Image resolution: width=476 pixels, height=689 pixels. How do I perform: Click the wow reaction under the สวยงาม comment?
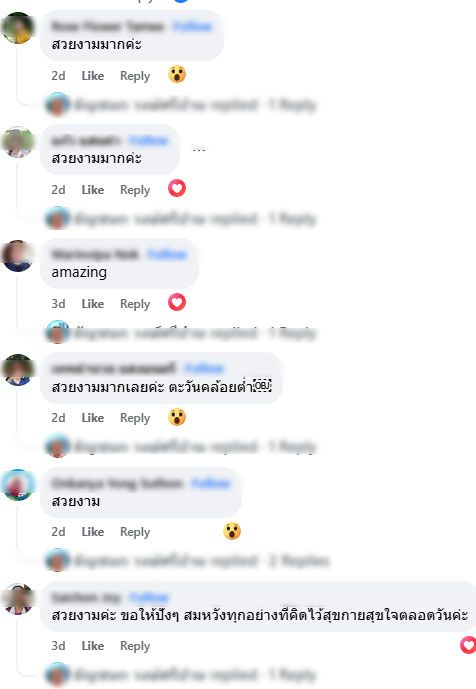[232, 531]
